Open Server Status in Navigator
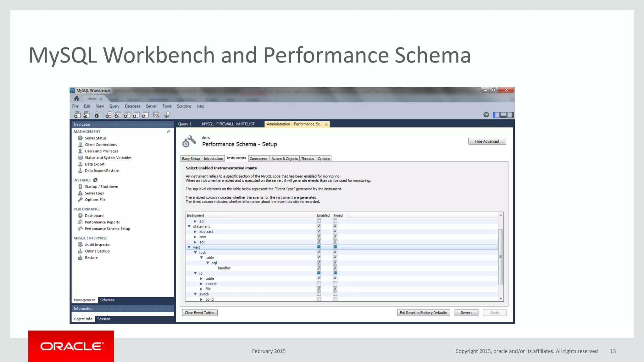The width and height of the screenshot is (644, 362). [96, 138]
